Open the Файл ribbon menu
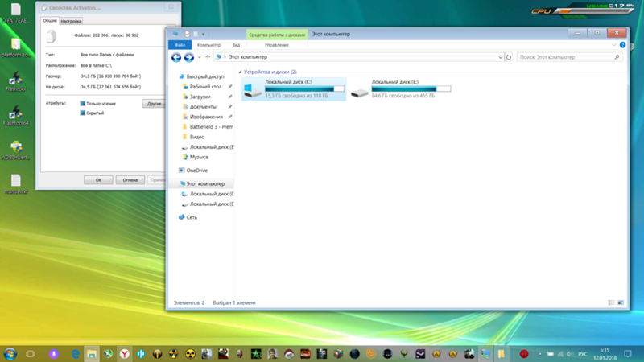 coord(180,45)
